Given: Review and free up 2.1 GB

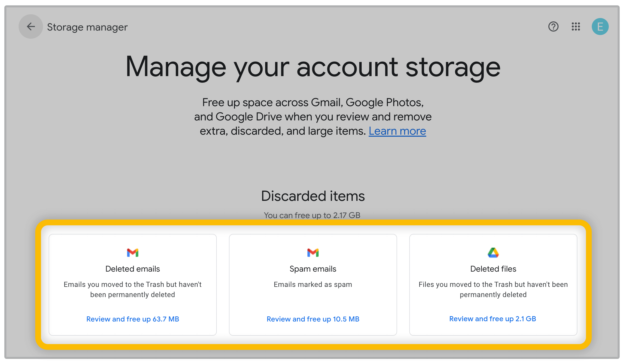Looking at the screenshot, I should click(x=493, y=319).
